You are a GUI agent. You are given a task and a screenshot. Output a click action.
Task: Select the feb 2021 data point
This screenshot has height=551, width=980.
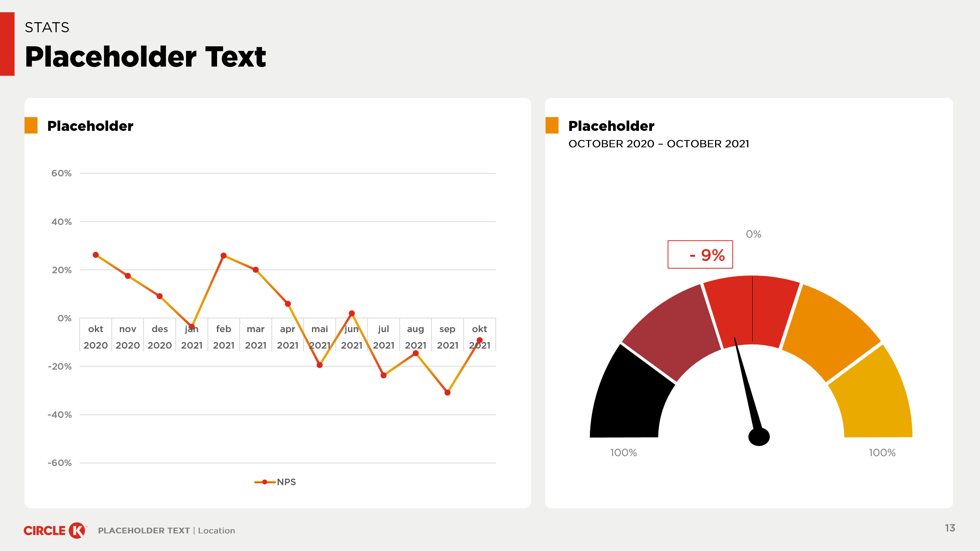pos(224,256)
